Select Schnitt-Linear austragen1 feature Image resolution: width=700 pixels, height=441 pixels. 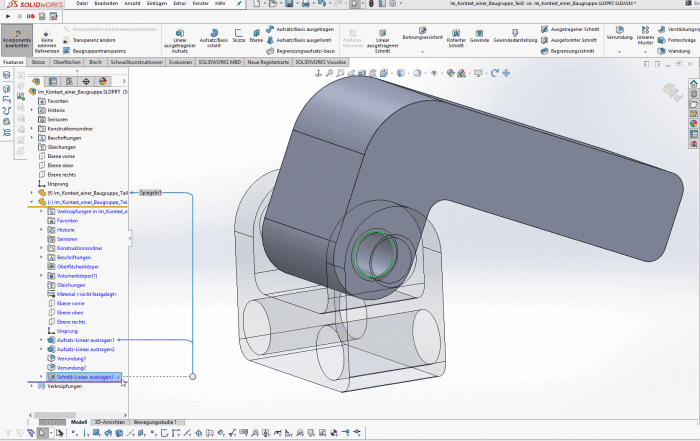click(84, 377)
